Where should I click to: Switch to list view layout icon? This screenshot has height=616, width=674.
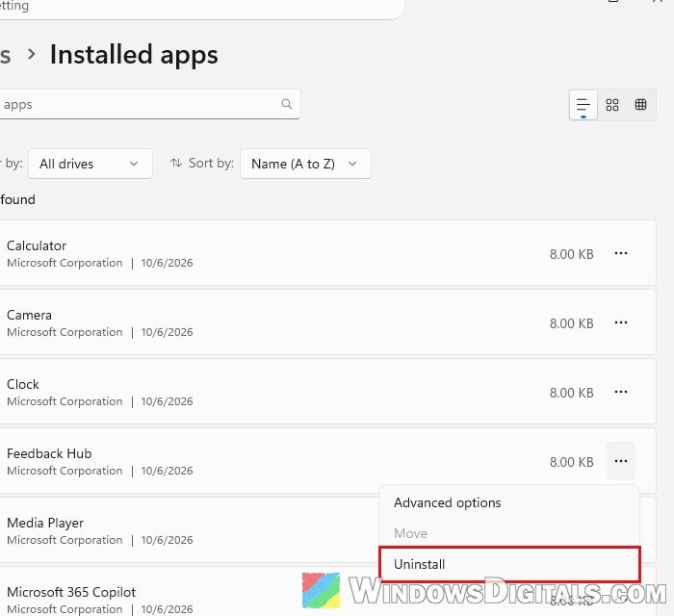point(583,105)
